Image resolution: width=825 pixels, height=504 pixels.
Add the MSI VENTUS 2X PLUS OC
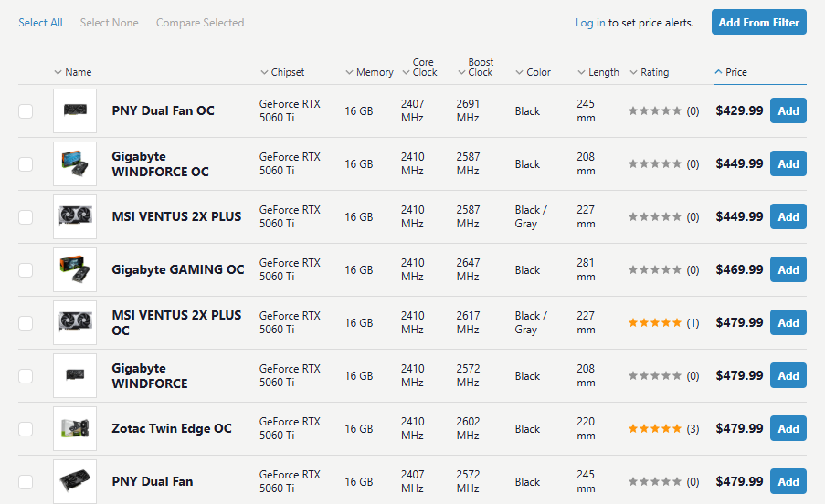tap(788, 322)
